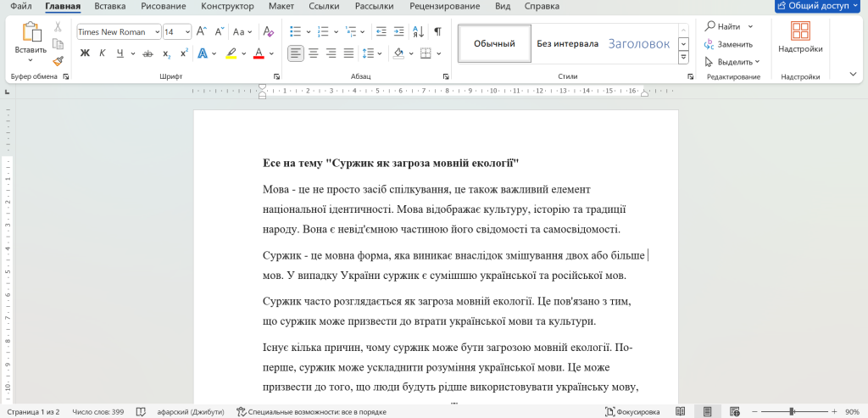Switch to the Вставка tab
This screenshot has width=868, height=418.
(109, 7)
